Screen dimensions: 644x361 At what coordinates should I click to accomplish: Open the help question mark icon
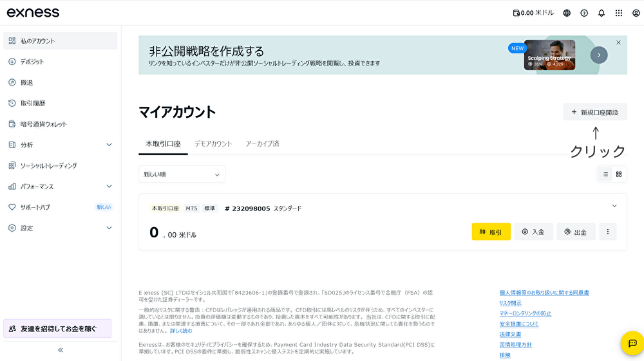click(x=584, y=13)
